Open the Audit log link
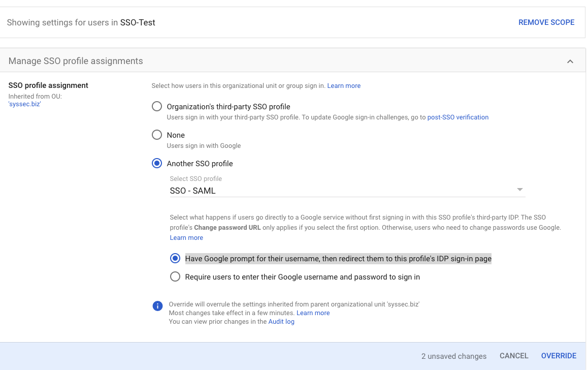The height and width of the screenshot is (370, 588). click(281, 322)
